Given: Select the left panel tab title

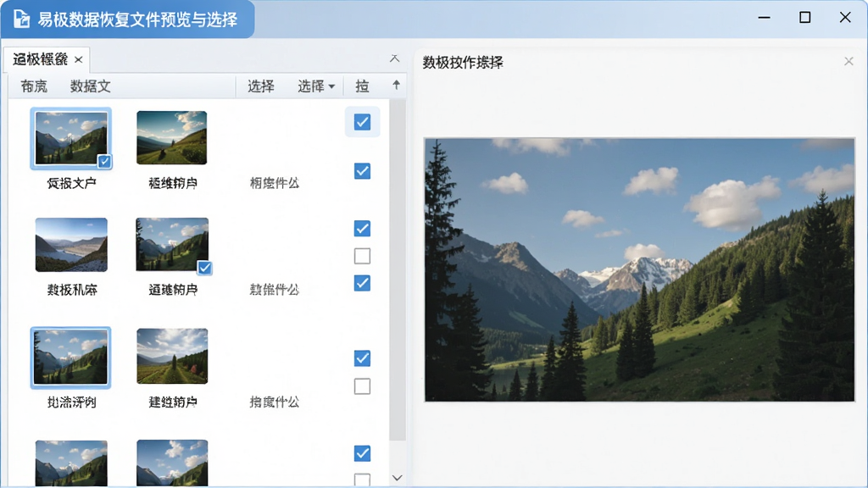Looking at the screenshot, I should [40, 59].
